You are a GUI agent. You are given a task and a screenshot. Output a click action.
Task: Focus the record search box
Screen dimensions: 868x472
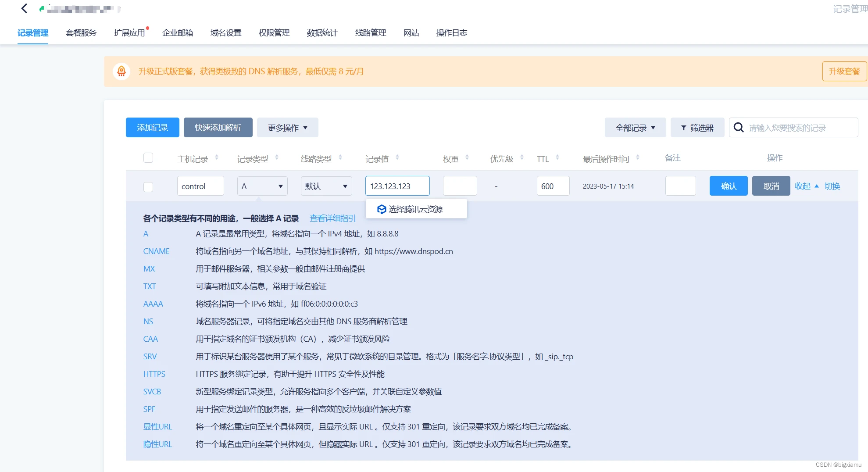pos(793,128)
